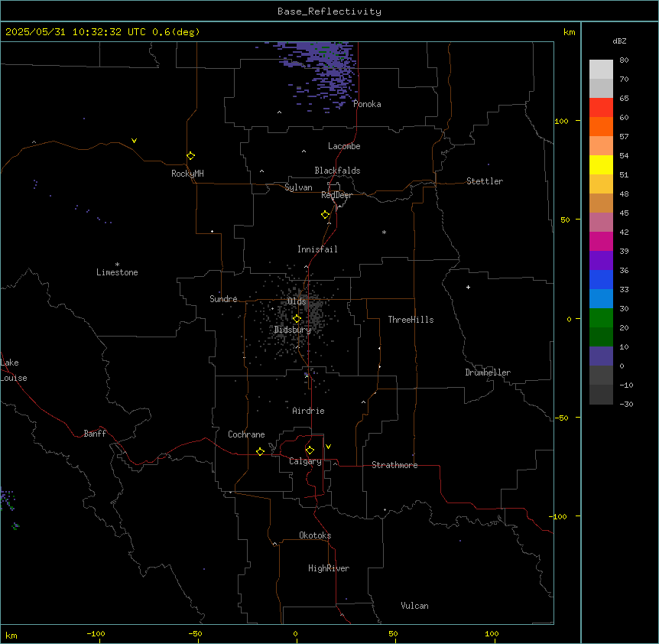
Task: Click the yellow diamond marker above the Calgary label
Action: (x=310, y=450)
